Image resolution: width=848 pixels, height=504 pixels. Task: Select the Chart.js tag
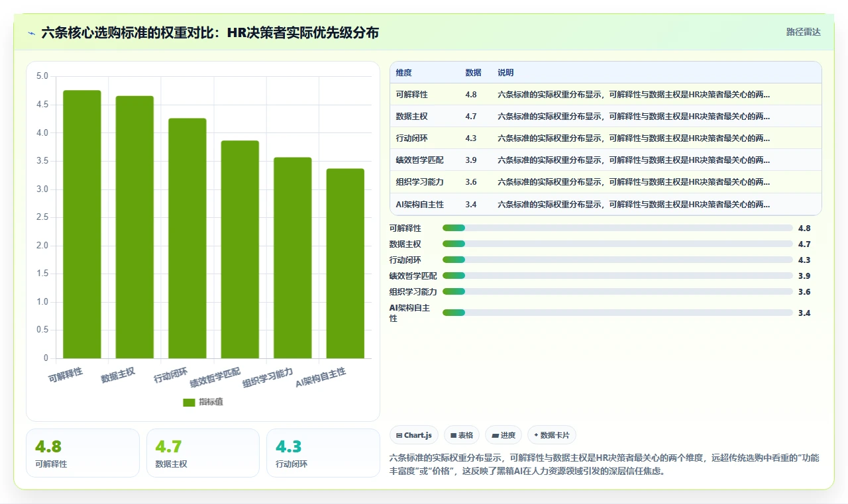(x=413, y=435)
